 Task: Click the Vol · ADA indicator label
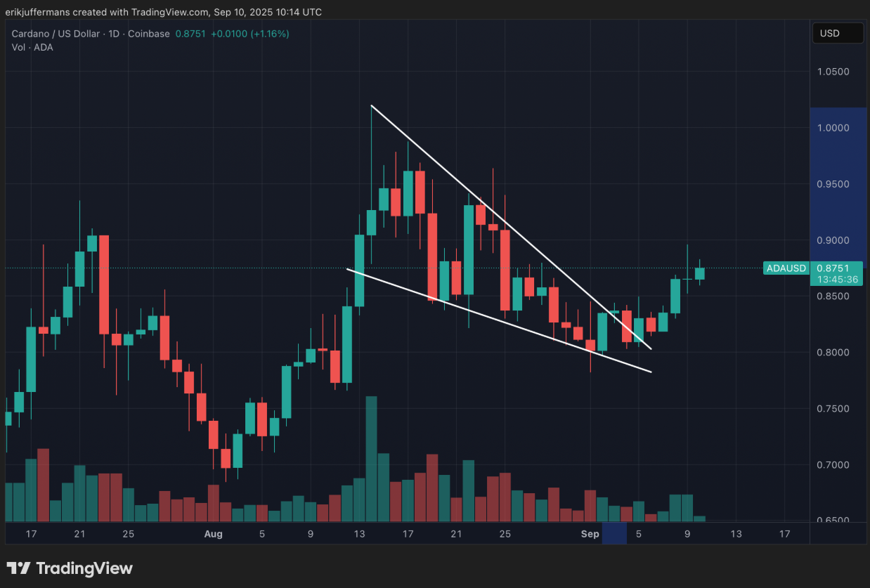coord(32,47)
